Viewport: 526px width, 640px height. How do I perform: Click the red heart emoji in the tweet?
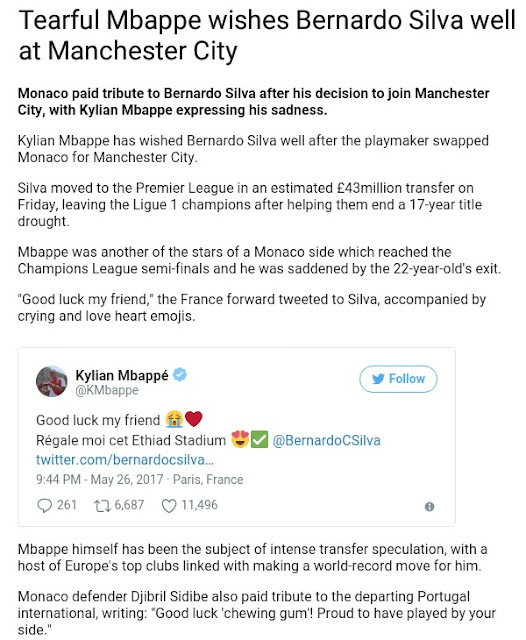193,419
